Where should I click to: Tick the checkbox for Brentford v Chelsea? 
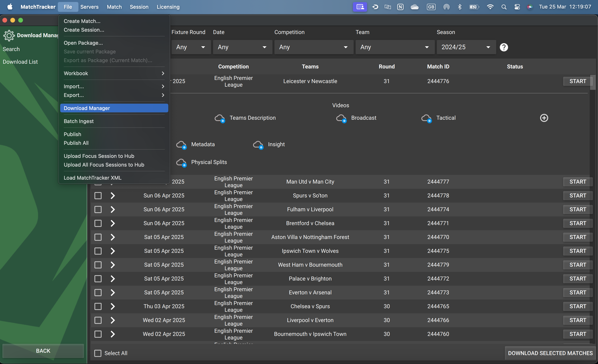pyautogui.click(x=98, y=223)
